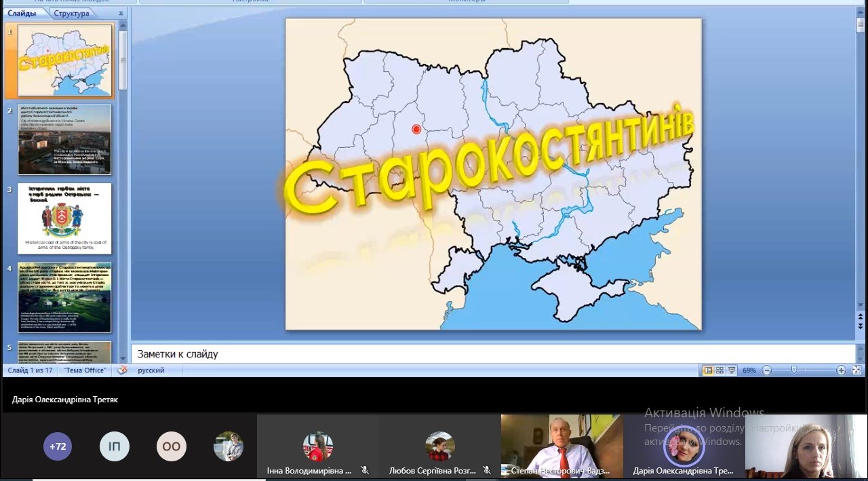
Task: Click the русский language indicator
Action: point(151,370)
